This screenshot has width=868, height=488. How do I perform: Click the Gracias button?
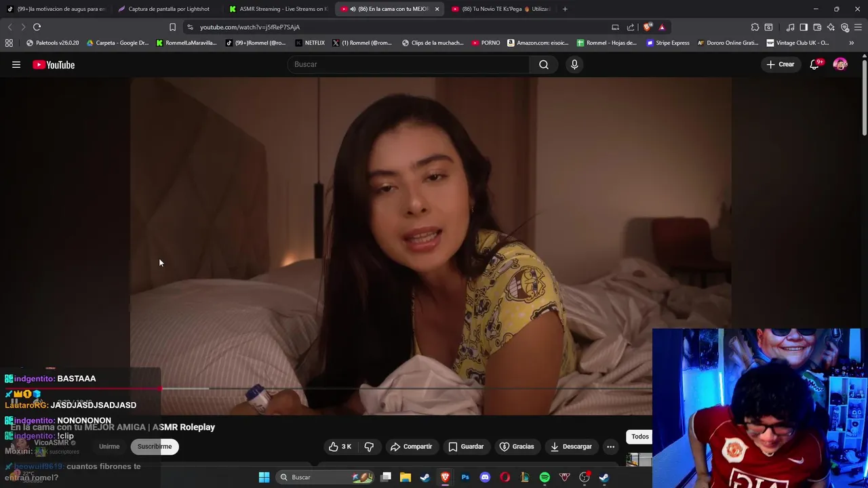pos(517,447)
